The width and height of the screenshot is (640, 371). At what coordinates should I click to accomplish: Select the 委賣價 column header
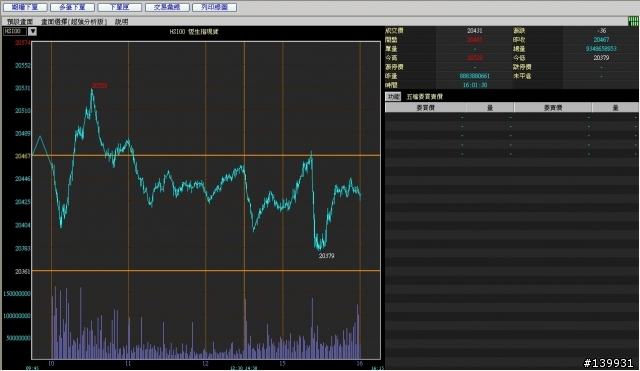[553, 107]
